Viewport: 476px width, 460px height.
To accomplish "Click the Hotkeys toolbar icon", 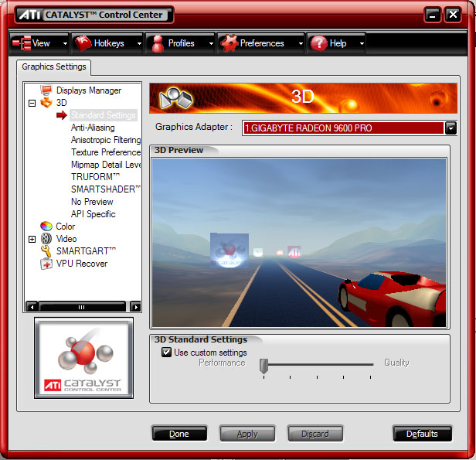I will 83,43.
